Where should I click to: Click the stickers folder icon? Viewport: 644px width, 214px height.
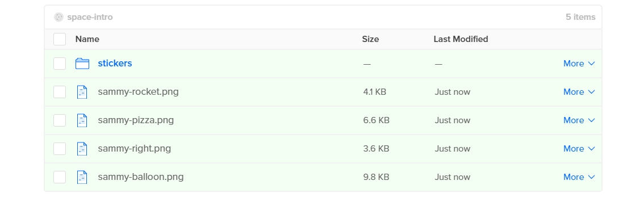[x=82, y=64]
